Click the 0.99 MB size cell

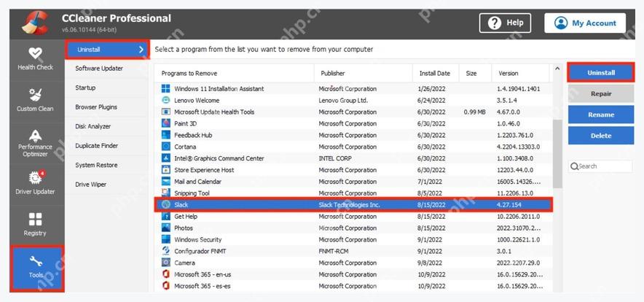[474, 112]
